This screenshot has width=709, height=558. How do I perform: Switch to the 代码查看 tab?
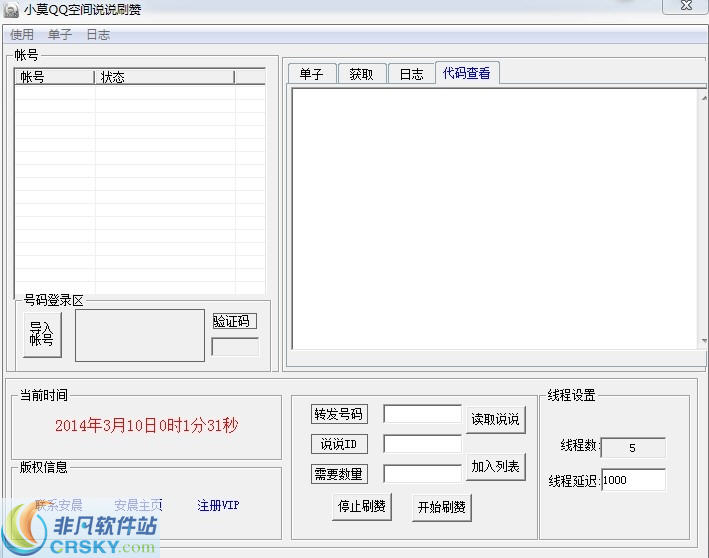tap(466, 73)
